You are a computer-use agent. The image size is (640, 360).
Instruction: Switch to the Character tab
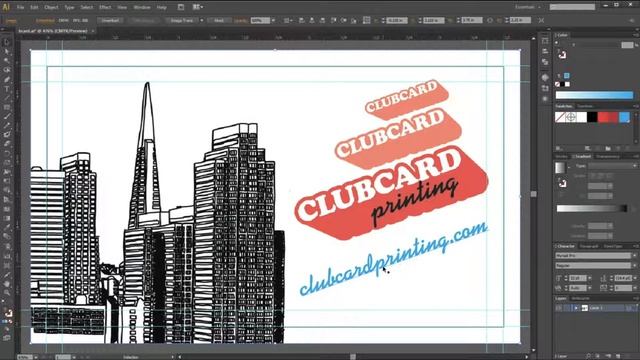[x=566, y=246]
